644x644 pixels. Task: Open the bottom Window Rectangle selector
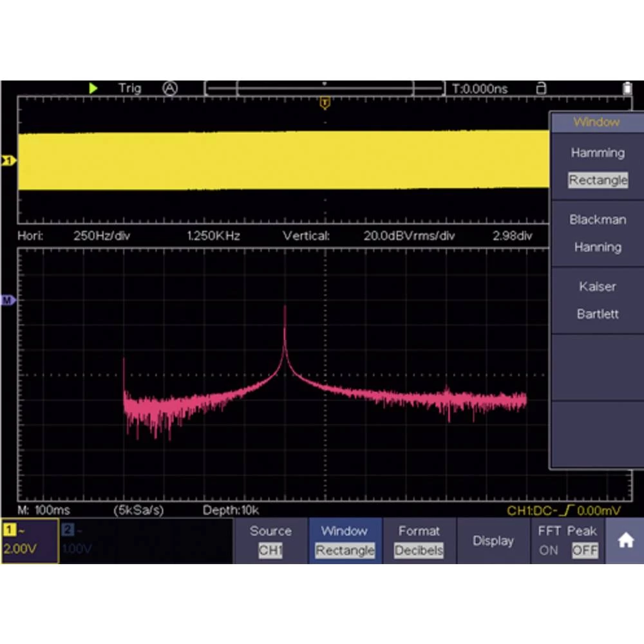[345, 541]
